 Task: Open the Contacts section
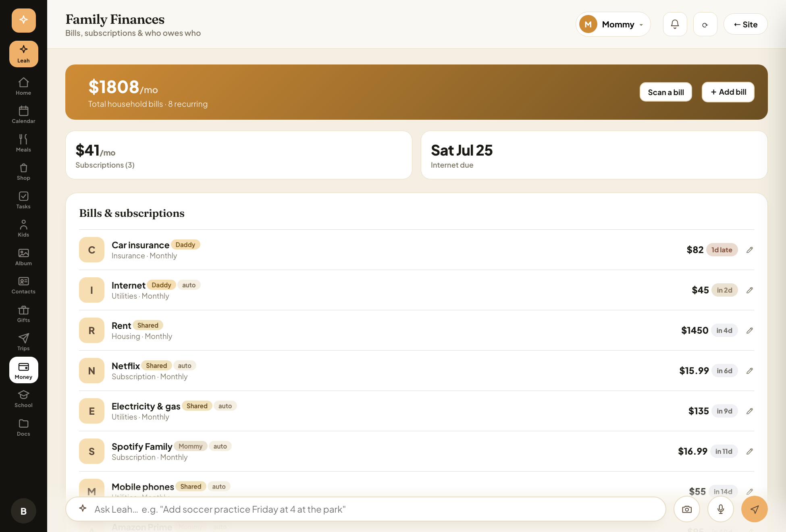pos(23,285)
